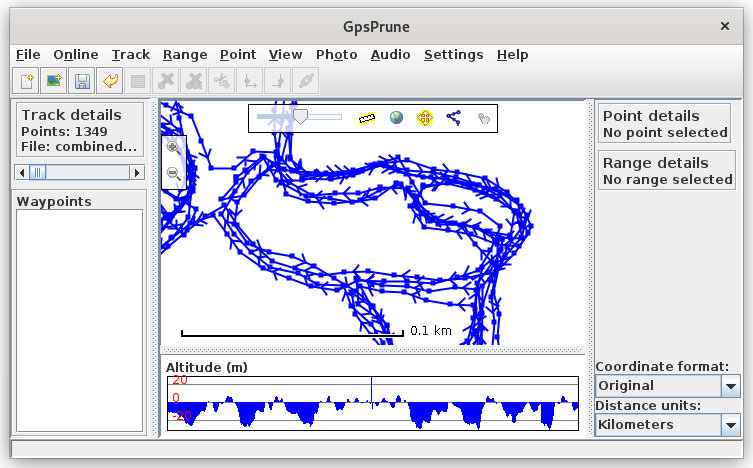
Task: Open the Photo menu
Action: [336, 55]
